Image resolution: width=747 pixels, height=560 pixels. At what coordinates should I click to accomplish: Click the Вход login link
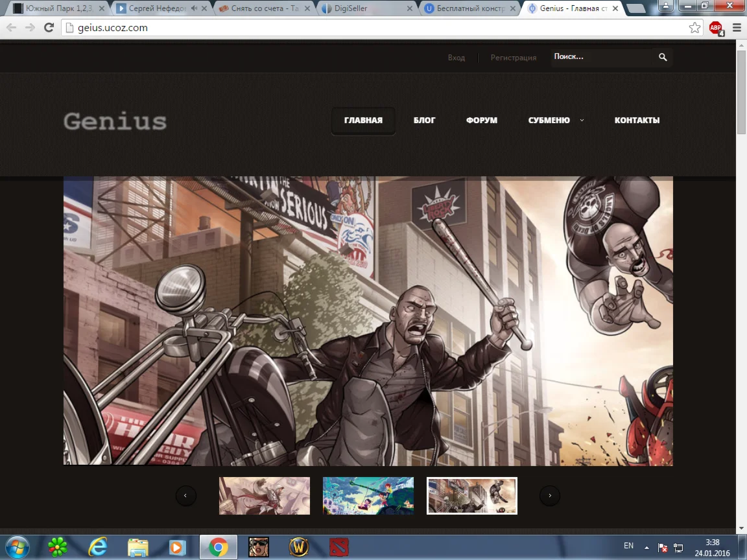[456, 58]
